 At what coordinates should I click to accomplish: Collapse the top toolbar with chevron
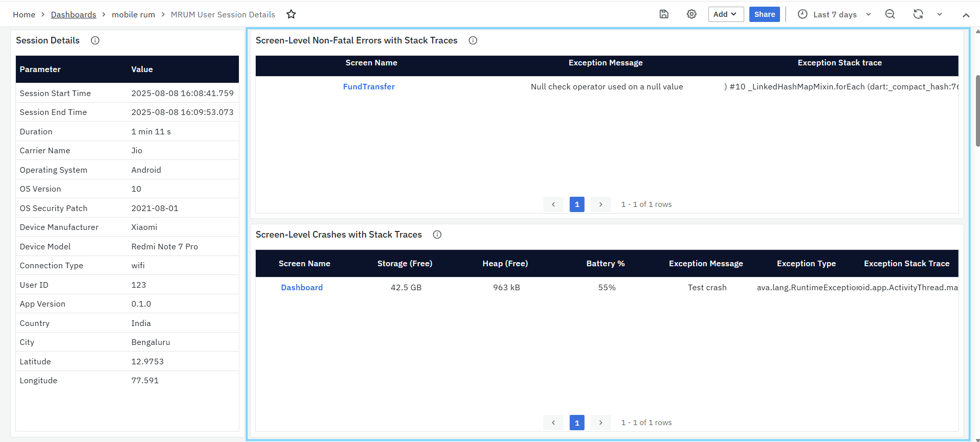click(966, 15)
